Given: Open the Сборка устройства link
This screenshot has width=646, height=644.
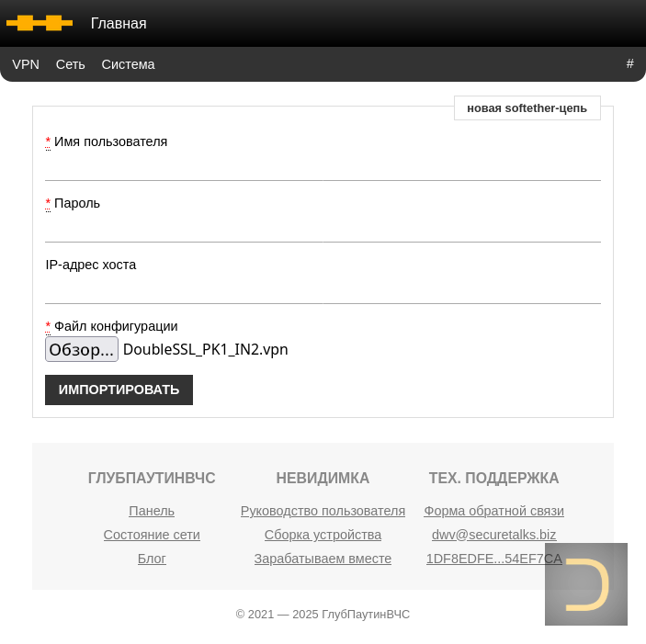Looking at the screenshot, I should [323, 535].
